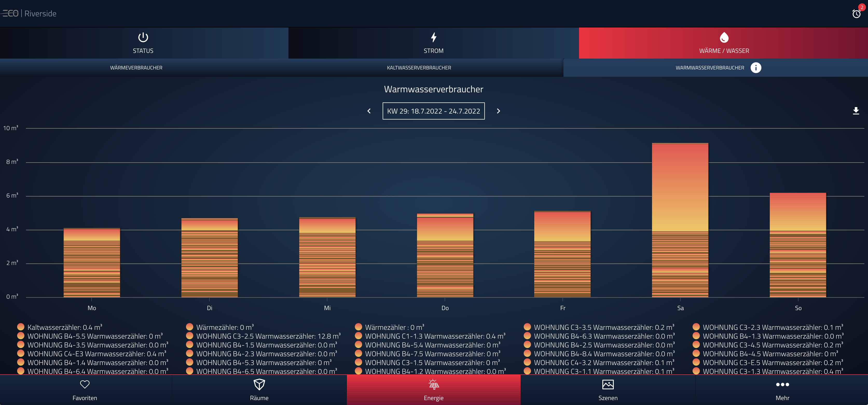Click the Wednesday (Mi) bar in chart

327,257
